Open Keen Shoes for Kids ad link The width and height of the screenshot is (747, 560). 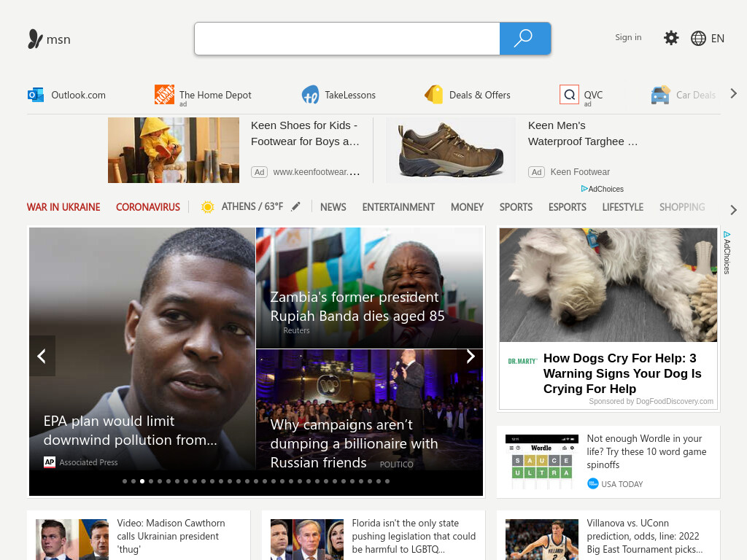(x=305, y=133)
